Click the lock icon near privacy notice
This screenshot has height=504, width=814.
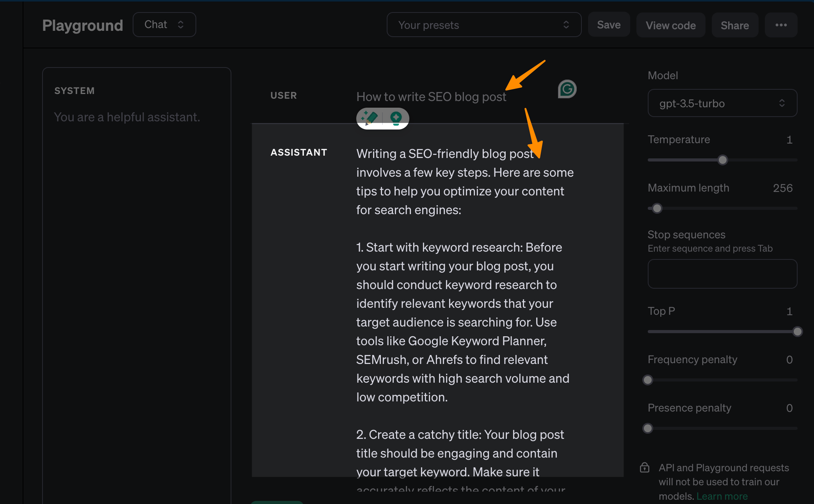coord(645,467)
